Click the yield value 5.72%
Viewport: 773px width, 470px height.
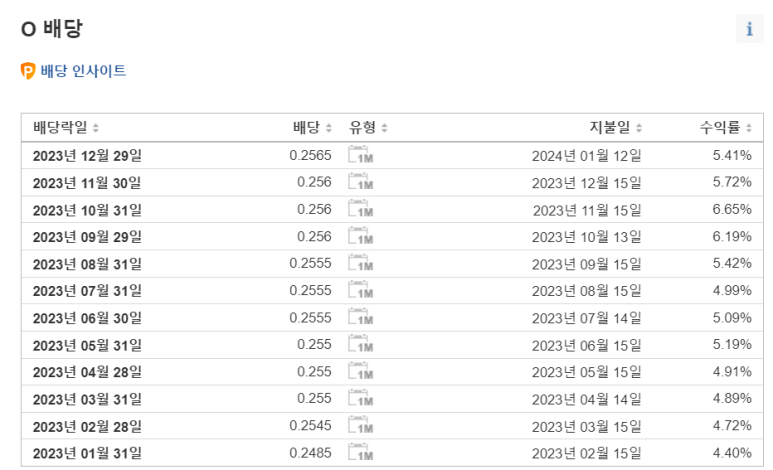click(732, 182)
